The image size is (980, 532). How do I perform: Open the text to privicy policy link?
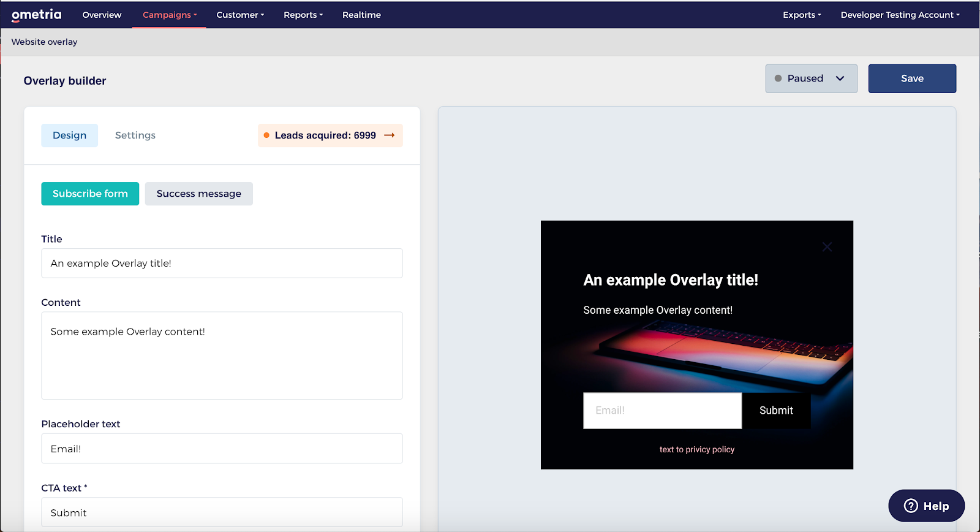click(x=697, y=449)
